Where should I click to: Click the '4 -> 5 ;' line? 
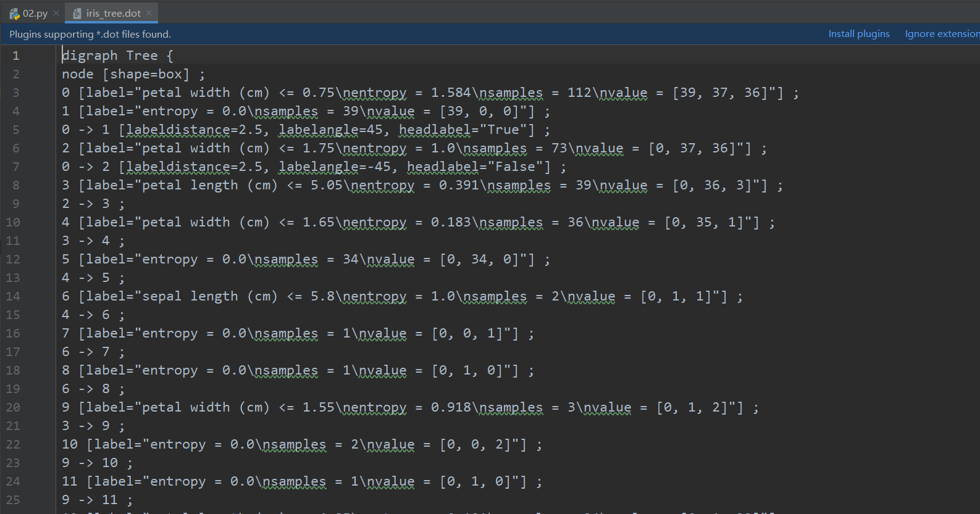pos(93,278)
